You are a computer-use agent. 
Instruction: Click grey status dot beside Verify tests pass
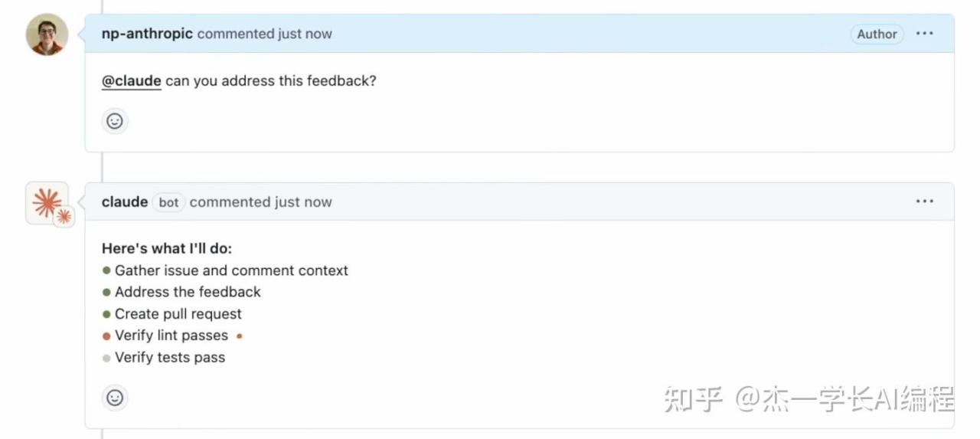[x=106, y=358]
